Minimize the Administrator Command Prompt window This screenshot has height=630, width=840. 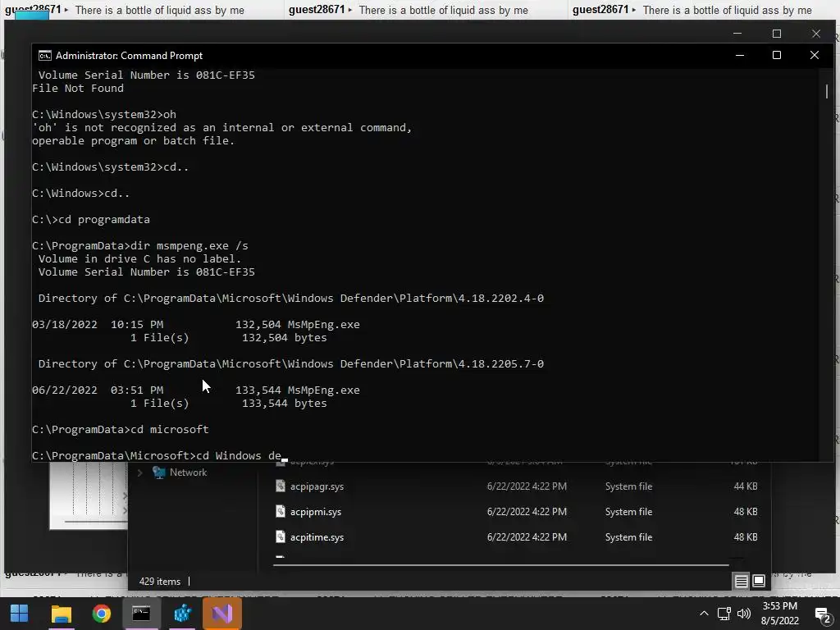740,55
